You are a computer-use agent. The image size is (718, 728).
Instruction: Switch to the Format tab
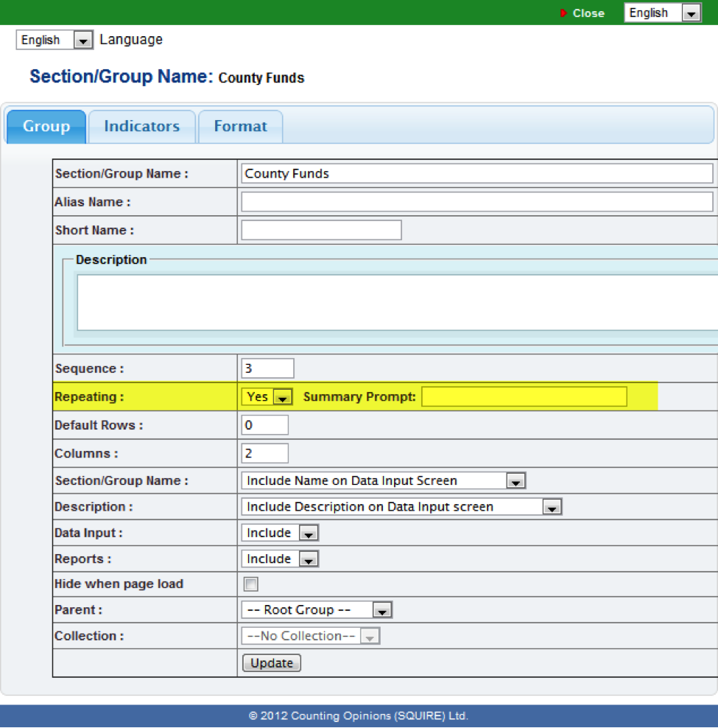pos(240,126)
